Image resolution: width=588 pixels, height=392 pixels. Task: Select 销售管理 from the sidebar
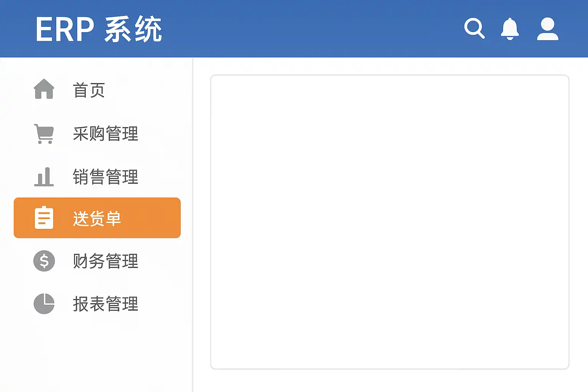coord(105,177)
